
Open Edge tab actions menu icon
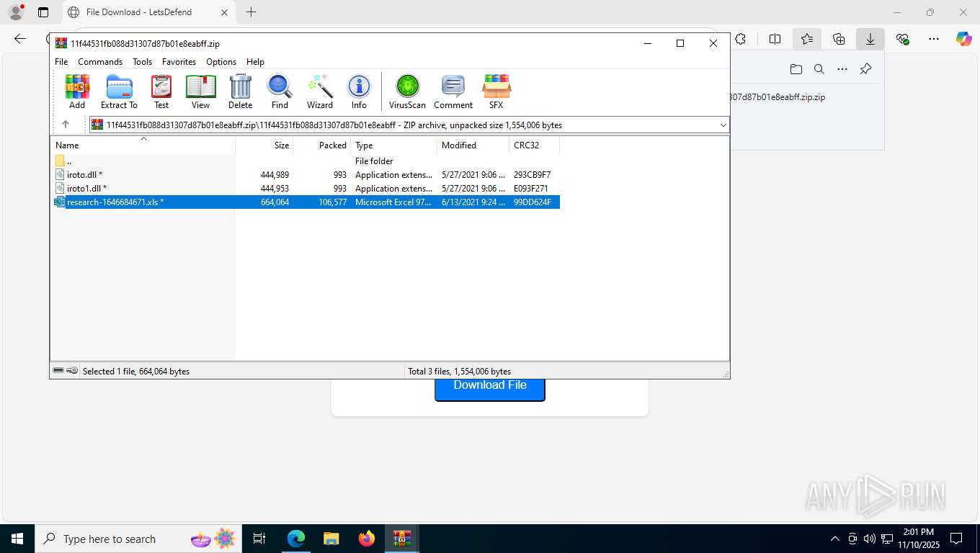[x=43, y=12]
